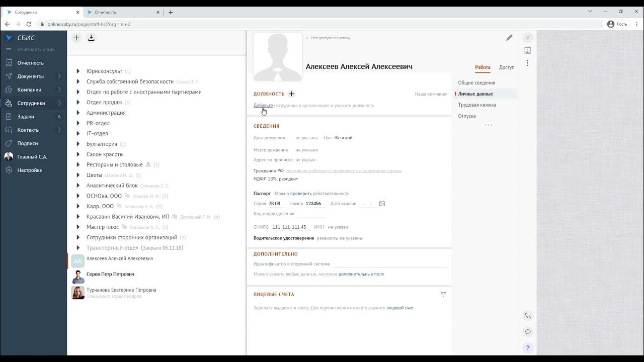Switch to the Доступ tab

(x=507, y=67)
